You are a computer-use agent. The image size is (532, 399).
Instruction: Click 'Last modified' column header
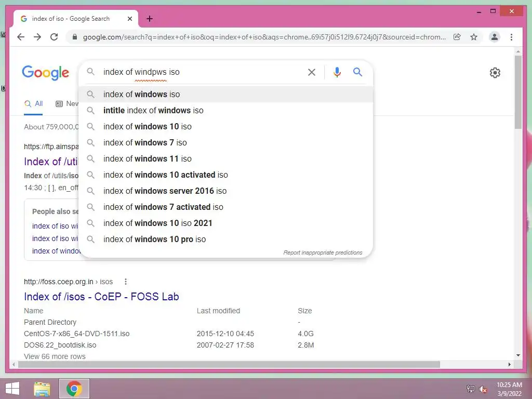coord(218,311)
